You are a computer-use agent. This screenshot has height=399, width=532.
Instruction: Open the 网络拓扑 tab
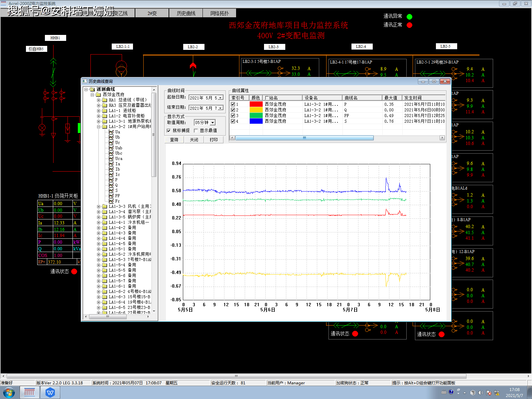pyautogui.click(x=219, y=13)
